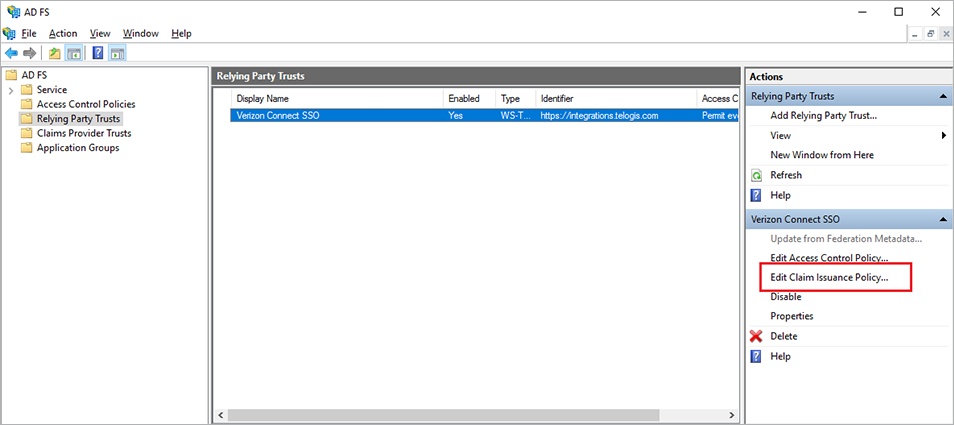The height and width of the screenshot is (425, 954).
Task: Click the Back arrow toolbar icon
Action: (x=12, y=53)
